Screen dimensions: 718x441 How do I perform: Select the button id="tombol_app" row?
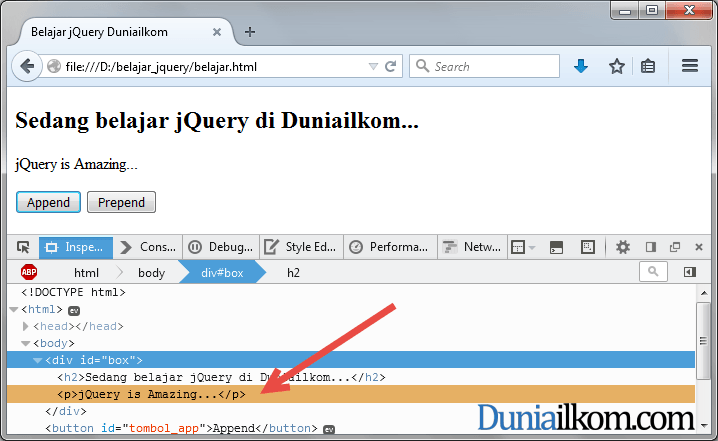click(351, 428)
